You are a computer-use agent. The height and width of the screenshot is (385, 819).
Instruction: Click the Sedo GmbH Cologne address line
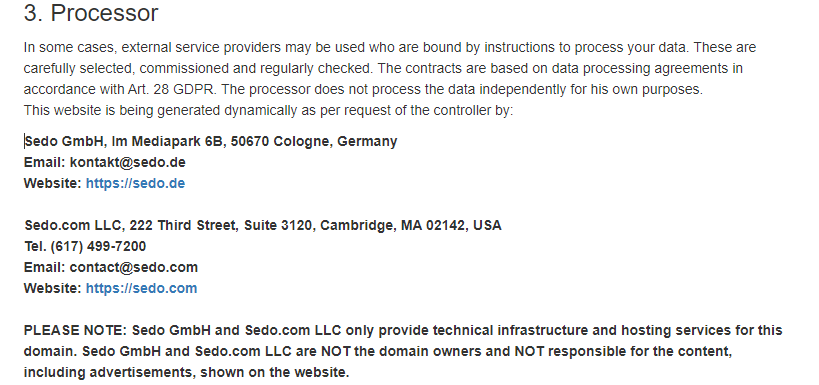211,142
